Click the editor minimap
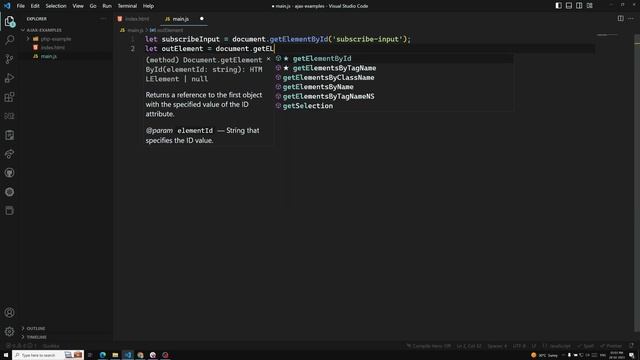640x360 pixels. click(607, 35)
